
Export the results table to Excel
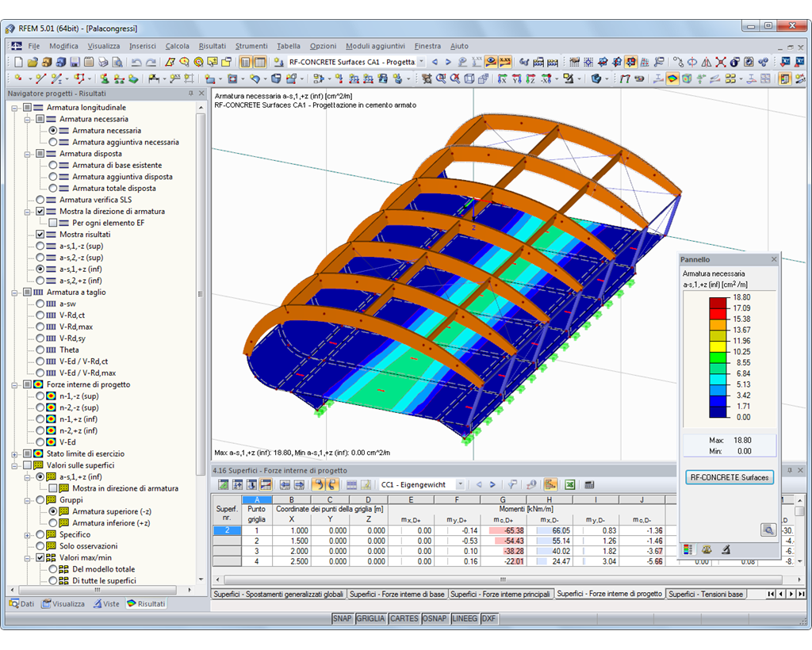569,484
